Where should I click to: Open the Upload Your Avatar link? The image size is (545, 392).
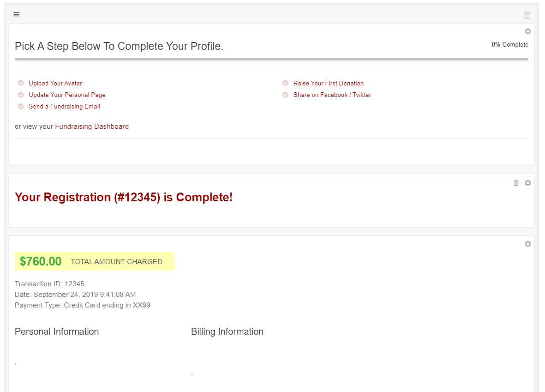point(55,83)
